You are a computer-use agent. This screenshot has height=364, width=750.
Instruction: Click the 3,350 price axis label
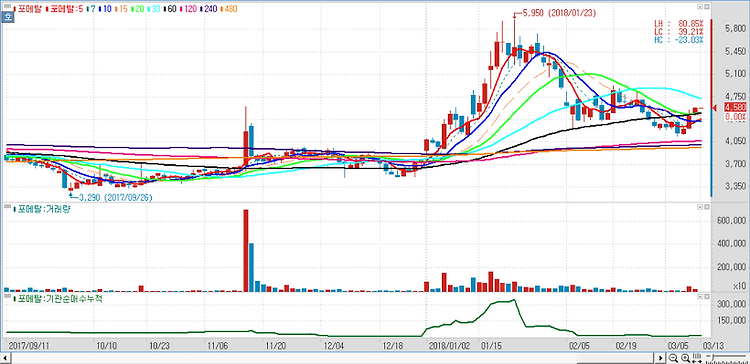click(x=735, y=186)
